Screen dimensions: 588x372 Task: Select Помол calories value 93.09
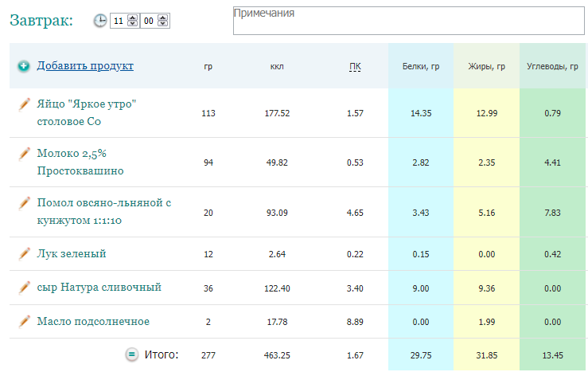277,213
